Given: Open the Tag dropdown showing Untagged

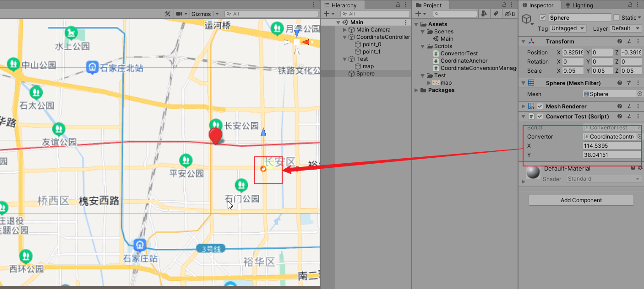Looking at the screenshot, I should point(568,28).
